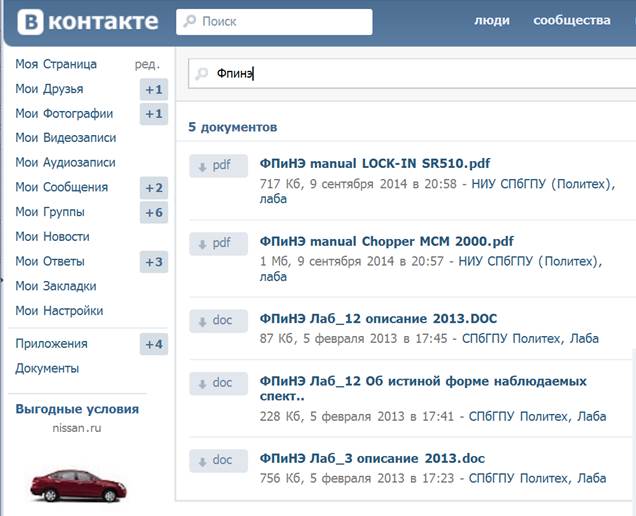The image size is (636, 516).
Task: Open Мои Настройки in sidebar
Action: (59, 311)
